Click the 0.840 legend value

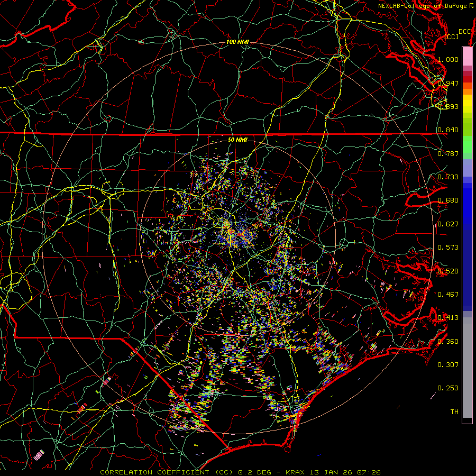[448, 130]
